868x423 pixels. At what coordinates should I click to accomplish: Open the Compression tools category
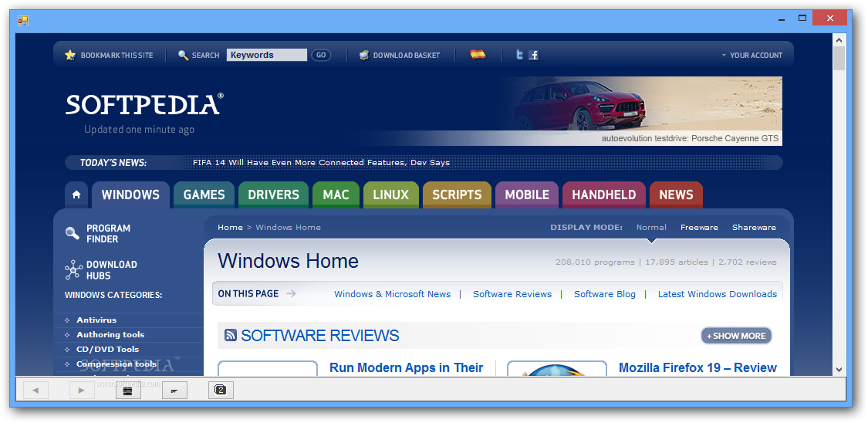pos(117,364)
